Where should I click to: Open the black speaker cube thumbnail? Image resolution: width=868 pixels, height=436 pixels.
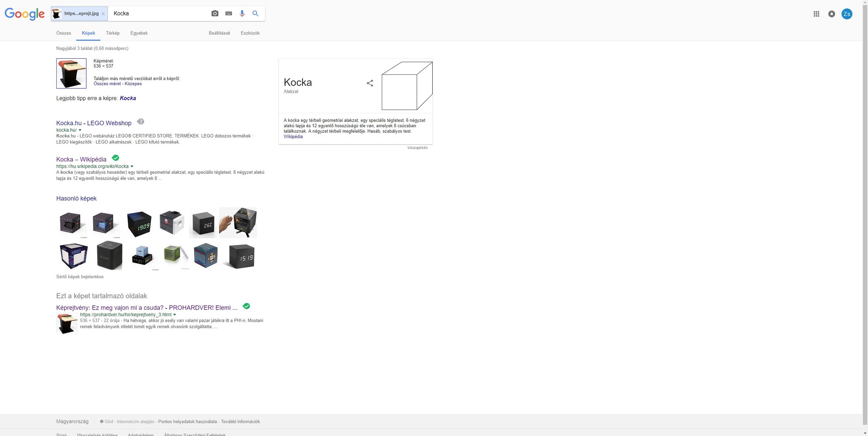(109, 255)
